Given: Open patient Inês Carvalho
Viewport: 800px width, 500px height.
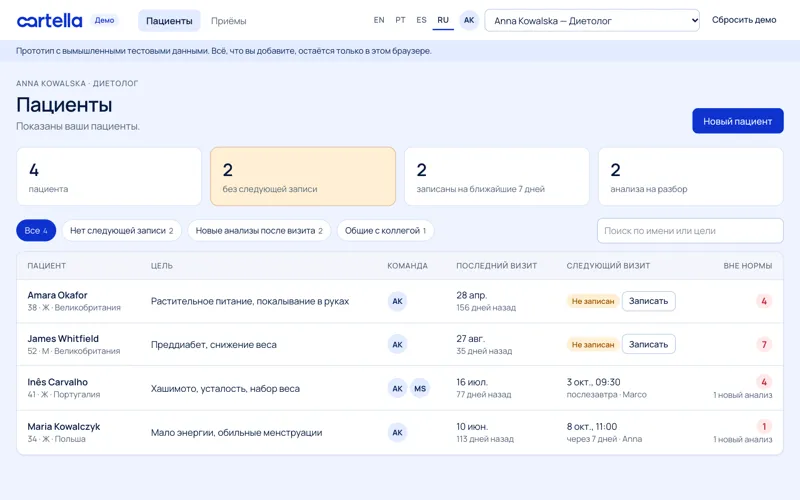Looking at the screenshot, I should 58,382.
